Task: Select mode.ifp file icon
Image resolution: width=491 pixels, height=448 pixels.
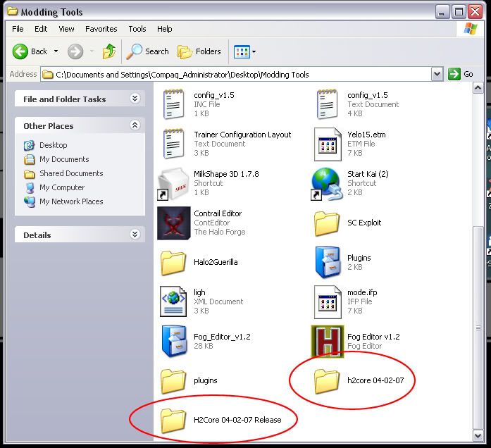Action: [x=328, y=301]
